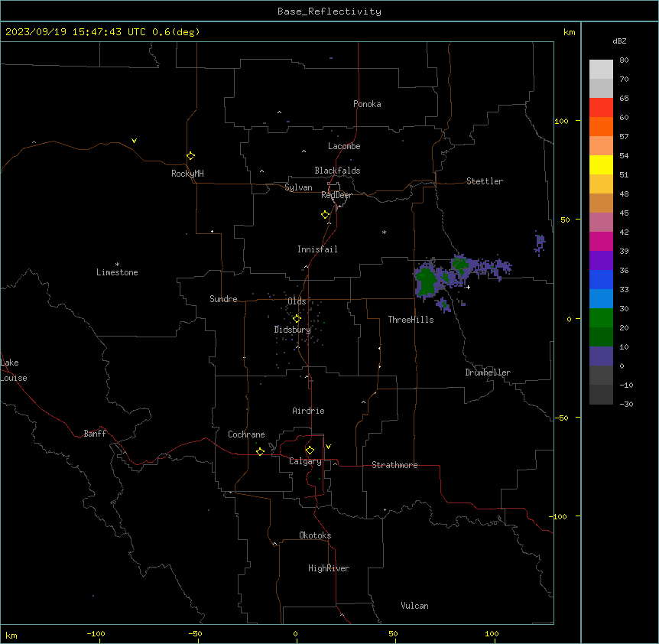The image size is (659, 644).
Task: Pick the yellow diamond marker below Cochrane
Action: [260, 451]
